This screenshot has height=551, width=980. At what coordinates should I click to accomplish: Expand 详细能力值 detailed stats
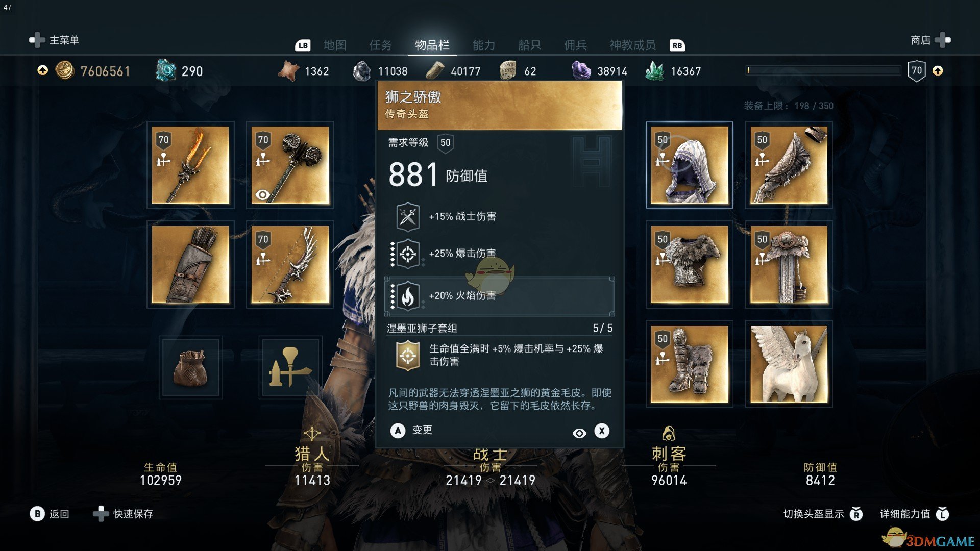click(914, 514)
